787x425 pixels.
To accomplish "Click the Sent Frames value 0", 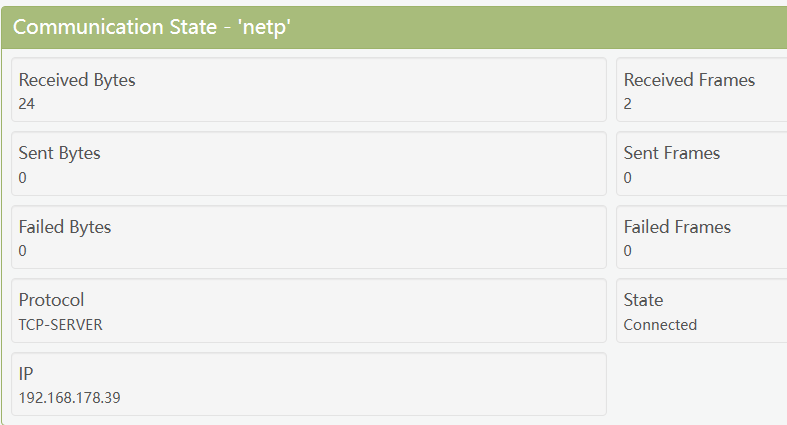I will (628, 177).
